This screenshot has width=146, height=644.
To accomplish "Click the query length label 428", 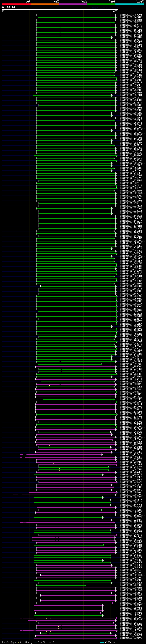I will [x=115, y=11].
